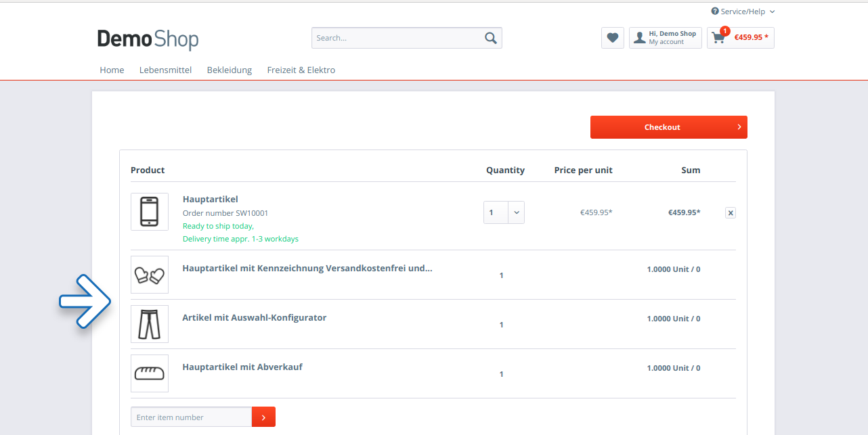The height and width of the screenshot is (435, 868).
Task: Click the Ready to ship today text
Action: 218,226
